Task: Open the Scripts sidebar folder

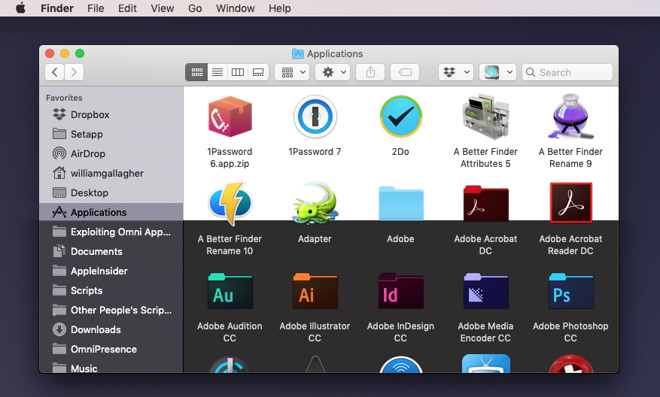Action: point(111,290)
